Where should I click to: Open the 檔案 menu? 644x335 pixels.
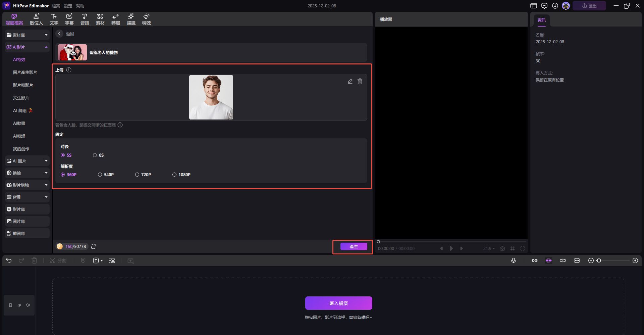coord(56,6)
